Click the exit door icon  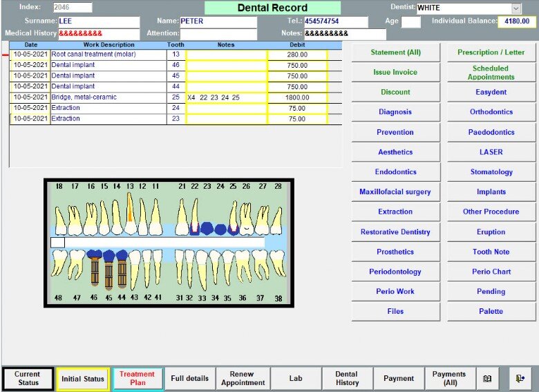[520, 379]
